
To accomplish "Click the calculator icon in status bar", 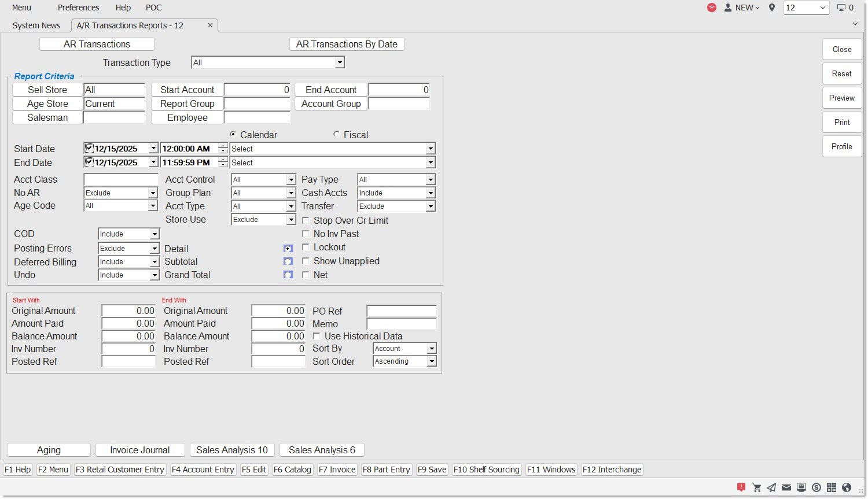I will 832,487.
